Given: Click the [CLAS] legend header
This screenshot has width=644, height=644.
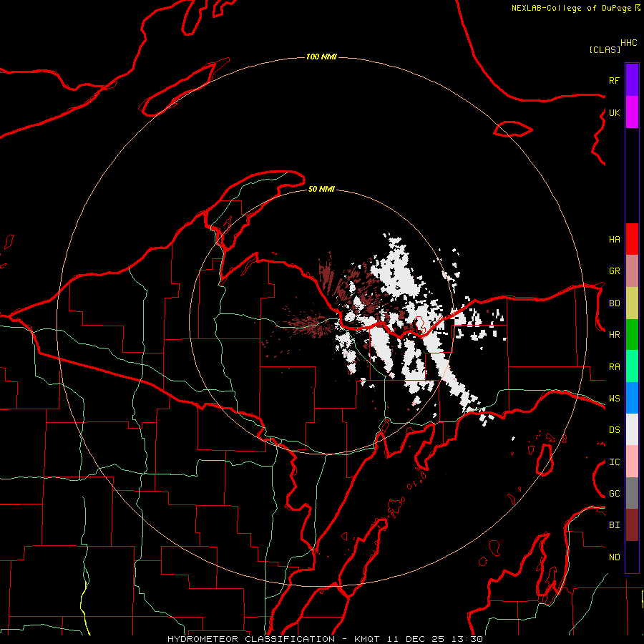Looking at the screenshot, I should pyautogui.click(x=605, y=49).
